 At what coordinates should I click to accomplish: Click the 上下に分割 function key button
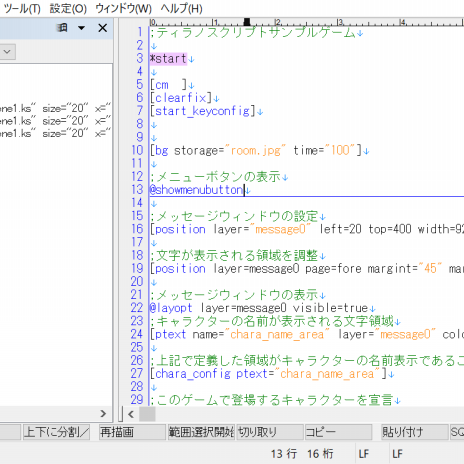pyautogui.click(x=56, y=432)
